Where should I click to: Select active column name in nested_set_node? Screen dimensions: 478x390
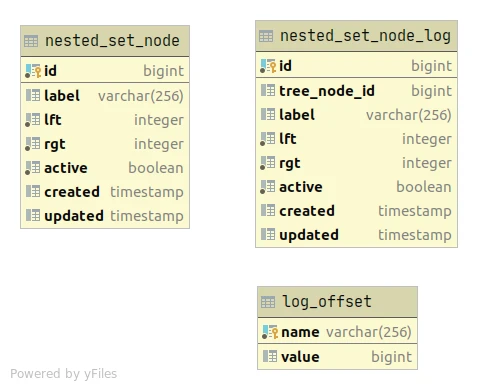[x=66, y=168]
